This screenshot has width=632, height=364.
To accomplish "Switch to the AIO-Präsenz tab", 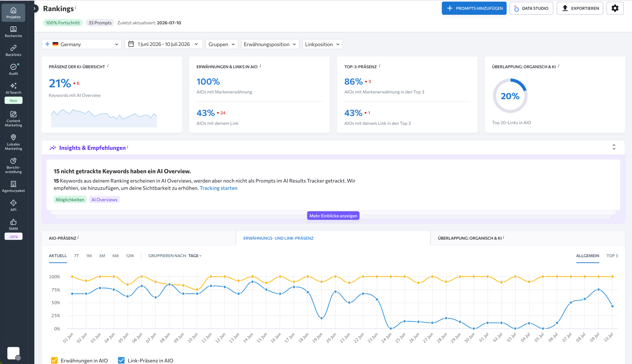I will tap(138, 238).
